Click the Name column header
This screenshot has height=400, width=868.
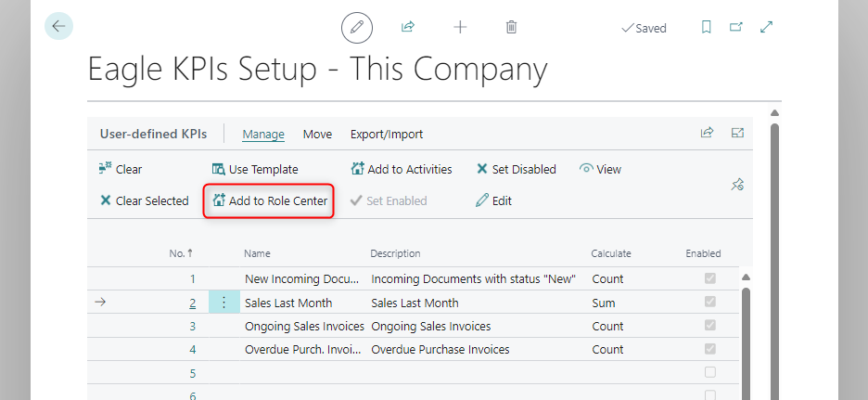coord(257,253)
